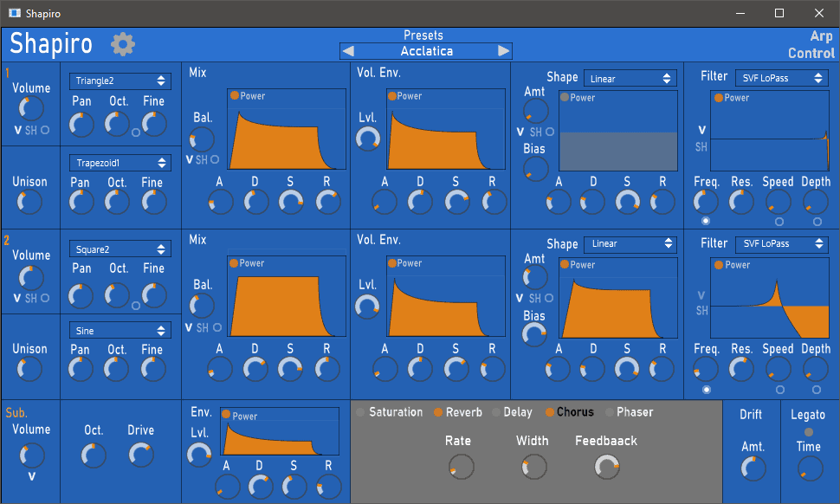Click section 1 Filter Res. knob
The height and width of the screenshot is (504, 840).
coord(741,202)
